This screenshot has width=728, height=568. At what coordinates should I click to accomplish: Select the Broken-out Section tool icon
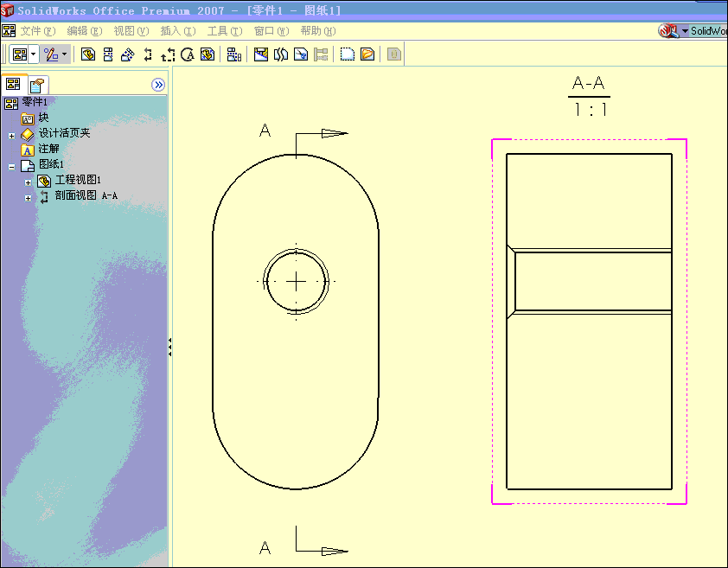coord(261,54)
